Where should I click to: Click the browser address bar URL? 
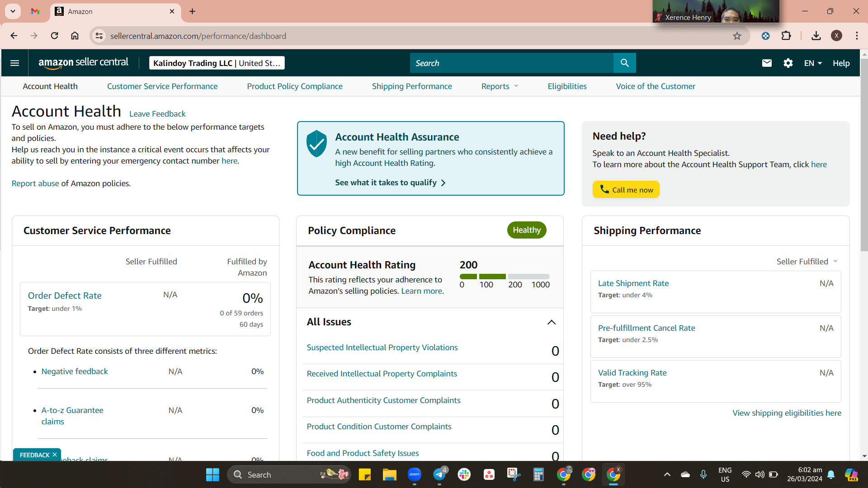point(198,36)
